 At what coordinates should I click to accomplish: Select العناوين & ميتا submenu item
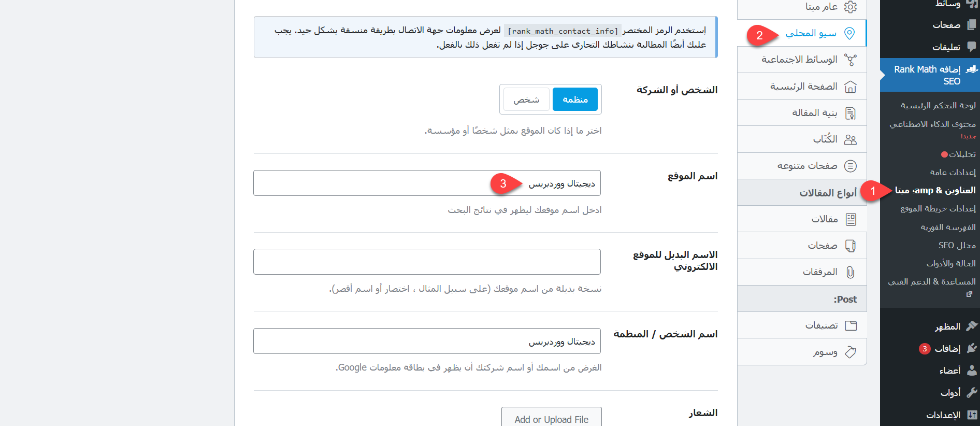click(935, 190)
